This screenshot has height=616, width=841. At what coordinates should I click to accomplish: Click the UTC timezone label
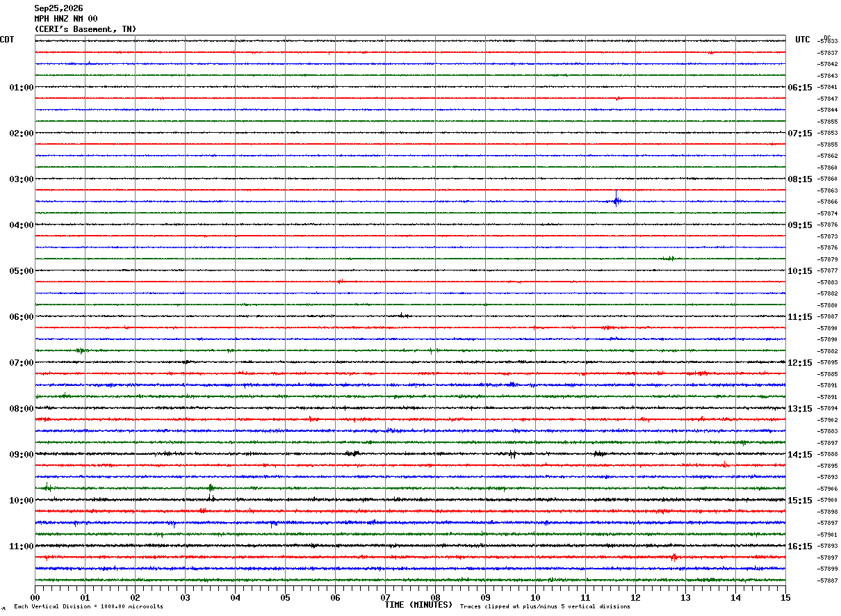coord(803,40)
